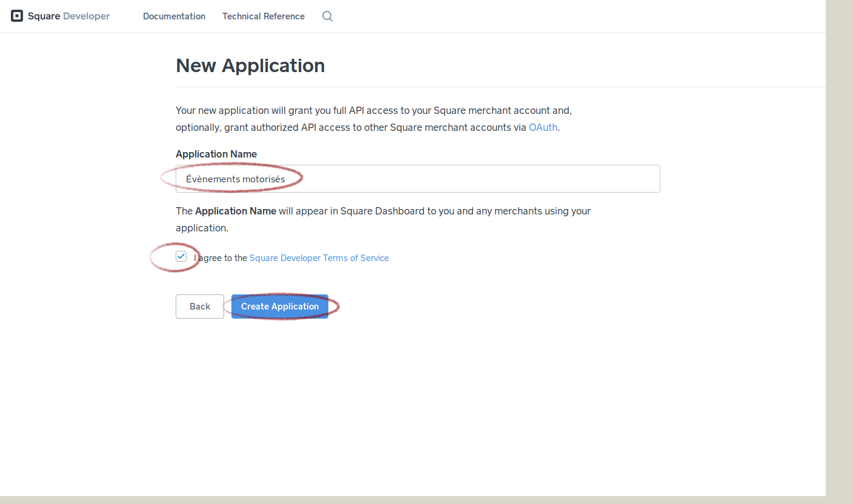
Task: Uncheck the Terms of Service agreement checkbox
Action: [x=181, y=256]
